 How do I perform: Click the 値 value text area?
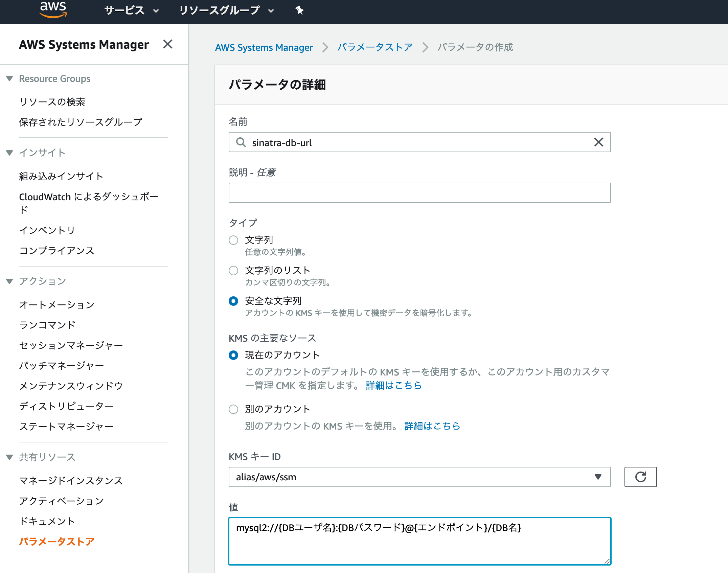pyautogui.click(x=419, y=541)
